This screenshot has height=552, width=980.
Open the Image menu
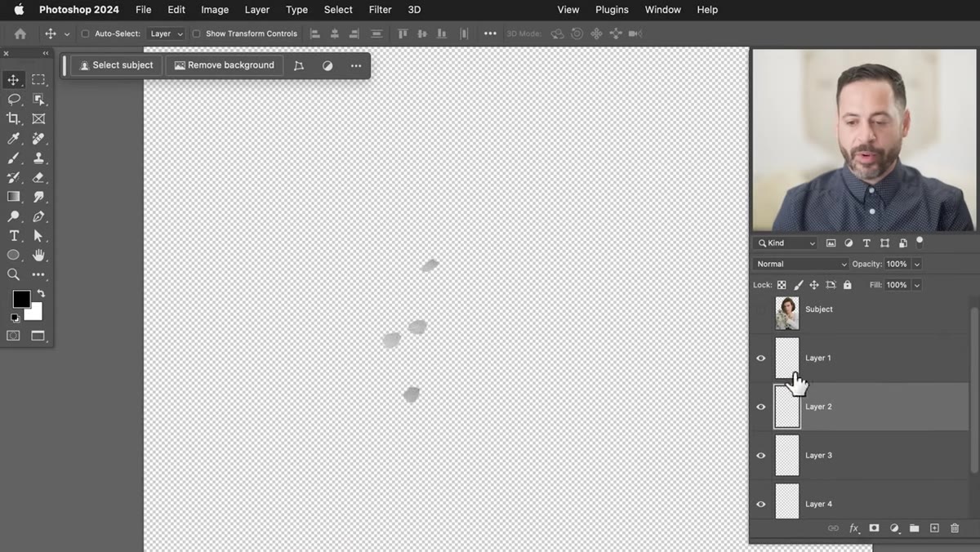click(x=215, y=10)
